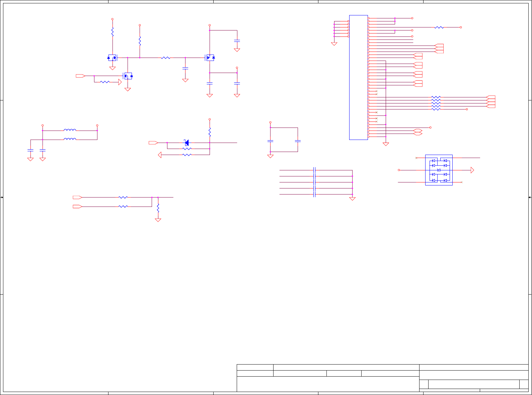Select the blue diode array package
Viewport: 532px width, 395px height.
439,170
